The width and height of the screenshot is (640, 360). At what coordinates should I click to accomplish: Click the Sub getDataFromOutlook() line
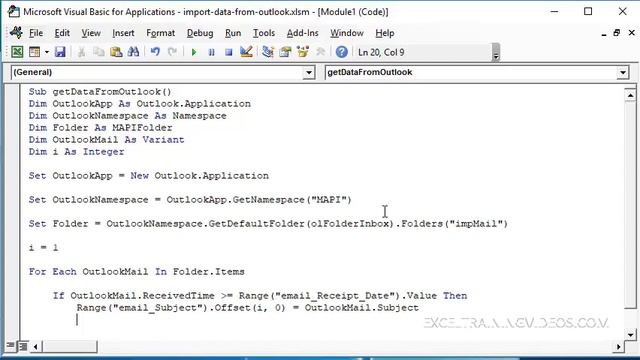click(100, 92)
